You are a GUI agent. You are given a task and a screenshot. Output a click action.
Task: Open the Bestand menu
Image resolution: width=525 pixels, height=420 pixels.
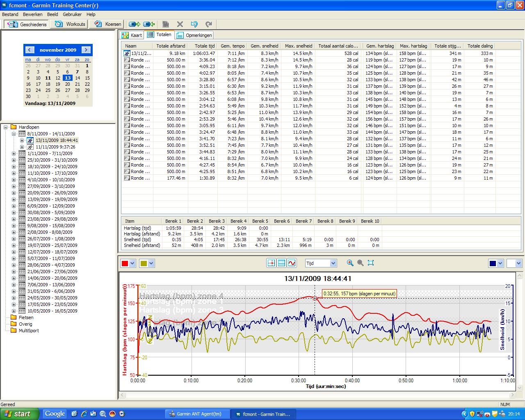pyautogui.click(x=10, y=14)
